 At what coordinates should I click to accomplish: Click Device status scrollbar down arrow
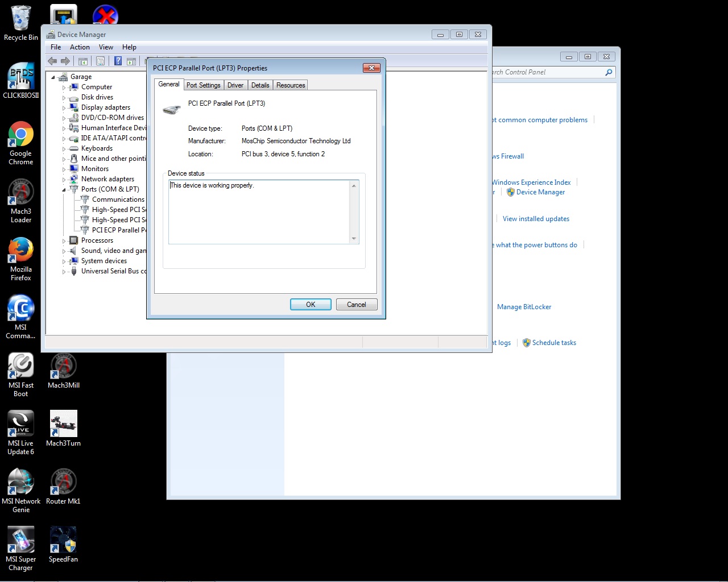click(354, 239)
